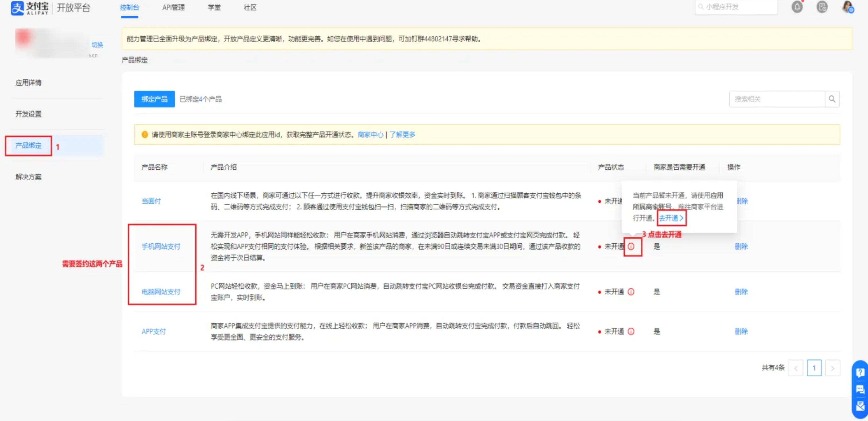This screenshot has height=421, width=868.
Task: Click the Alipay logo icon
Action: click(17, 8)
